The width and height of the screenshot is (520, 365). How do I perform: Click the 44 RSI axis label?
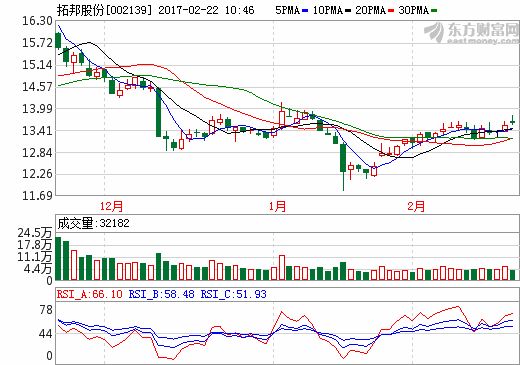(46, 334)
